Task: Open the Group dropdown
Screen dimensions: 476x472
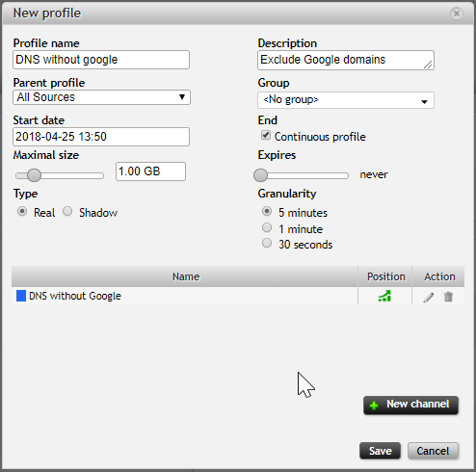Action: pos(346,100)
